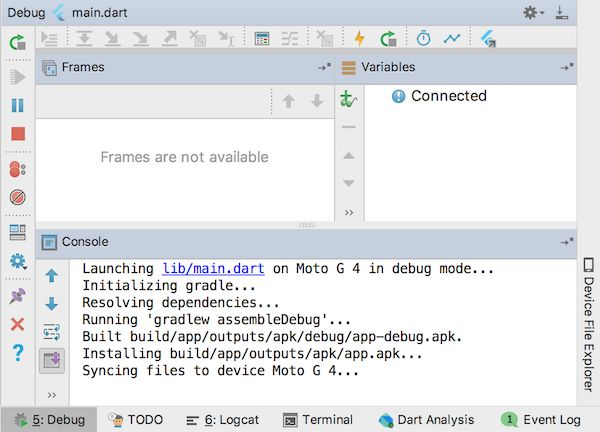Pin the debug tab
Viewport: 600px width, 432px height.
click(x=18, y=296)
